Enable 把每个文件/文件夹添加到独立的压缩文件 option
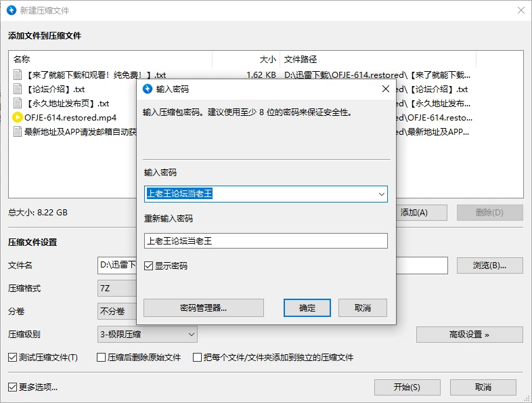Viewport: 532px width, 403px height. [x=197, y=357]
